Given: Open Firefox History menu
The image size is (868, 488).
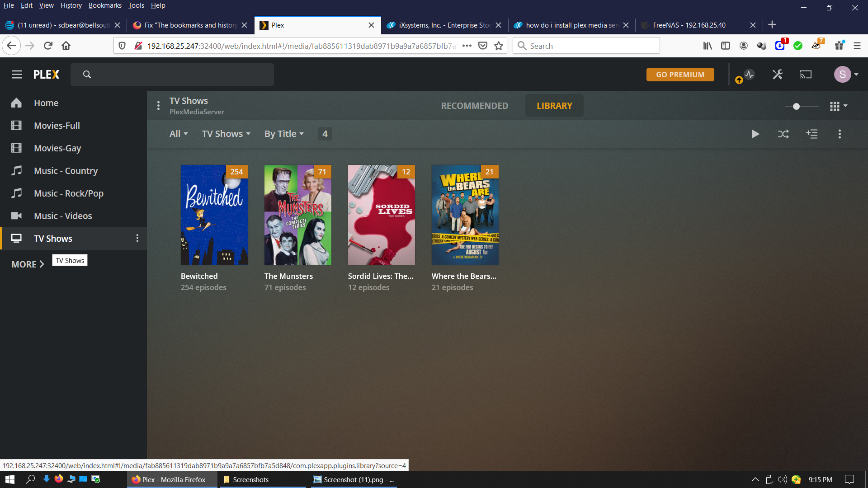Looking at the screenshot, I should [71, 5].
